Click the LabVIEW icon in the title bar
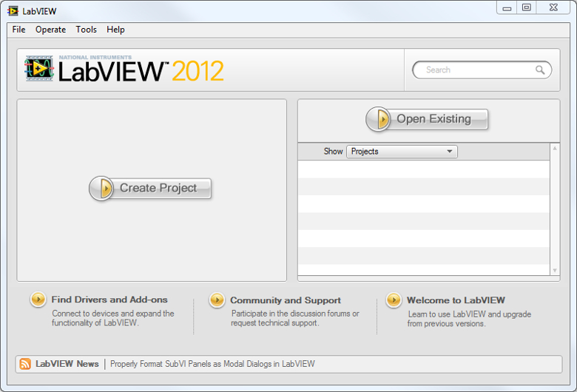577x392 pixels. pyautogui.click(x=13, y=11)
